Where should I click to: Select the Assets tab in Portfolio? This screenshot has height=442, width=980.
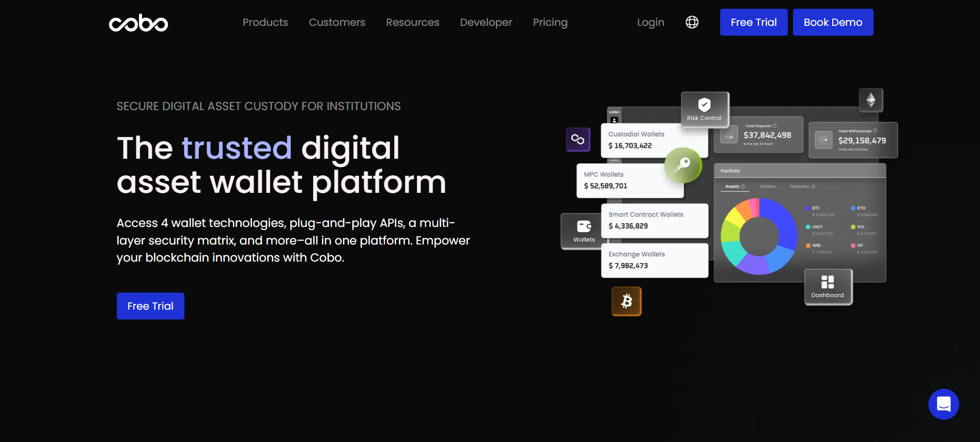point(735,187)
